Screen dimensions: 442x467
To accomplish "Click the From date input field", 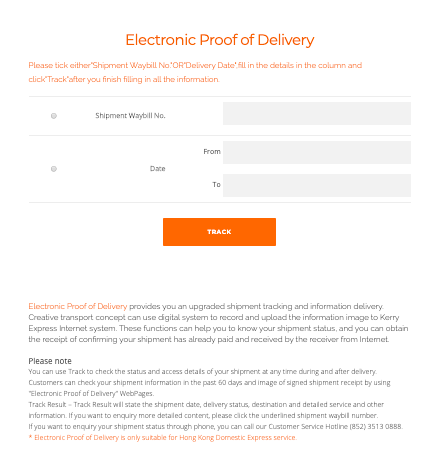I will pyautogui.click(x=317, y=153).
